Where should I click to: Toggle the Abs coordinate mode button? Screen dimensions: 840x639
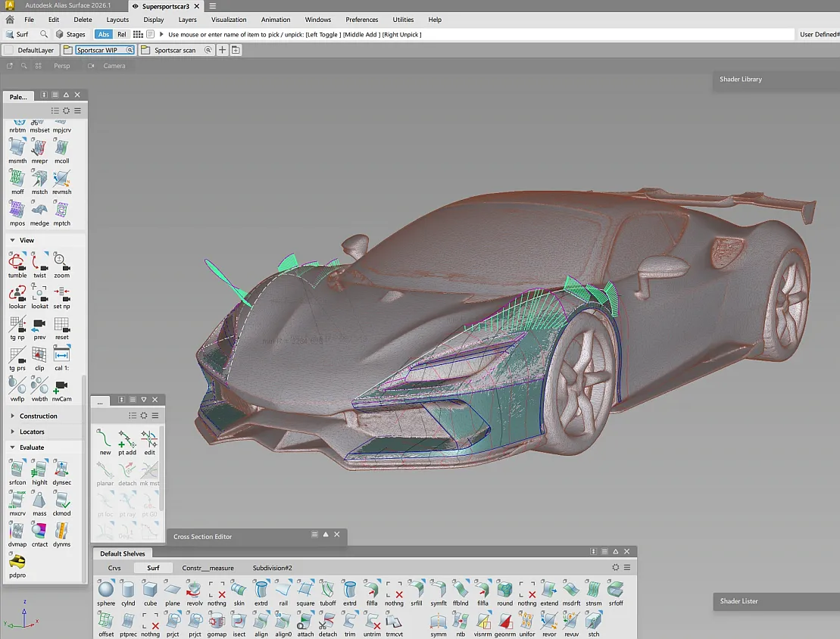click(104, 34)
